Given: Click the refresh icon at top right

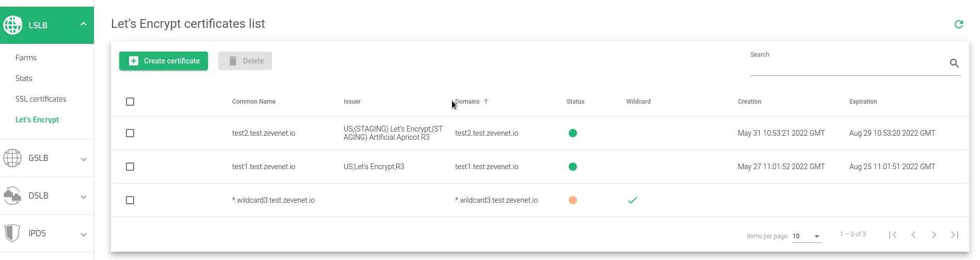Looking at the screenshot, I should [x=958, y=24].
